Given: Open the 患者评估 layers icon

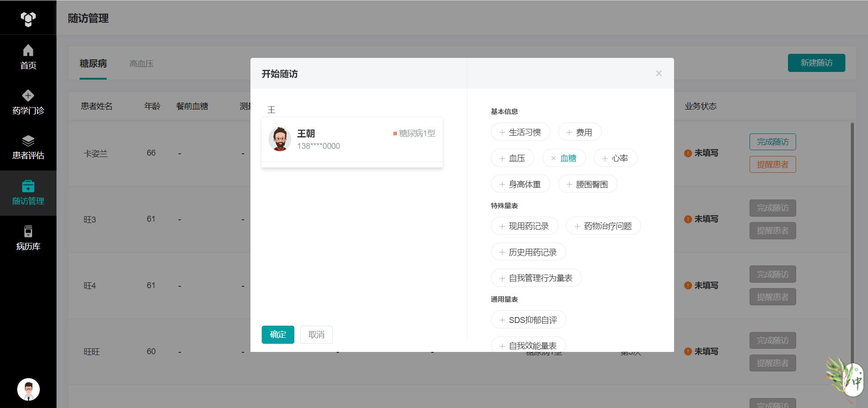Looking at the screenshot, I should click(x=28, y=141).
